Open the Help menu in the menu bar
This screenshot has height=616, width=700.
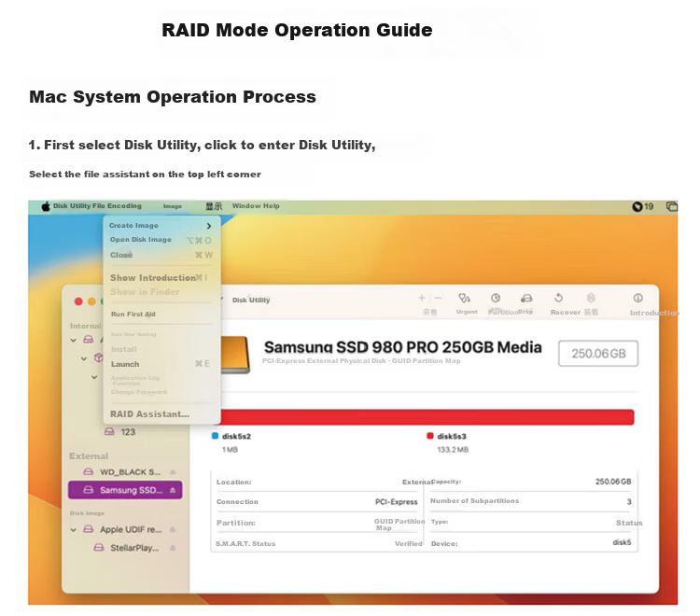(272, 205)
